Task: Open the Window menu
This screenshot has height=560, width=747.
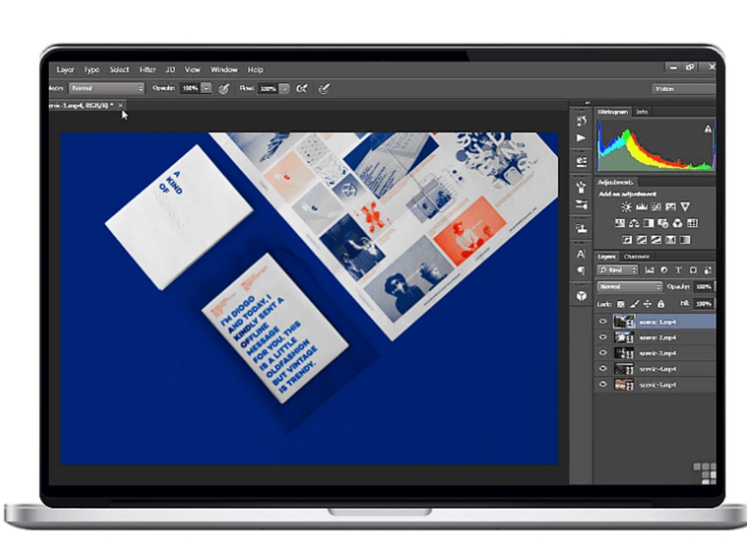Action: pyautogui.click(x=224, y=70)
